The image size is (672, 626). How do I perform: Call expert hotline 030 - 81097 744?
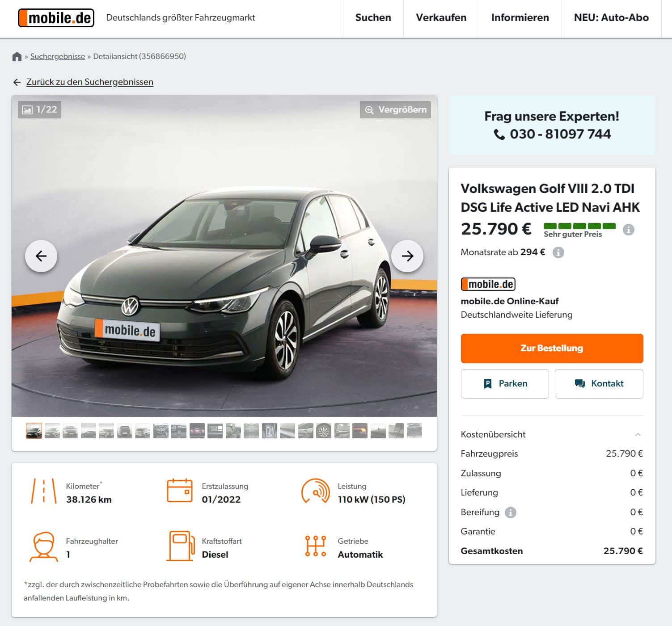pos(560,134)
